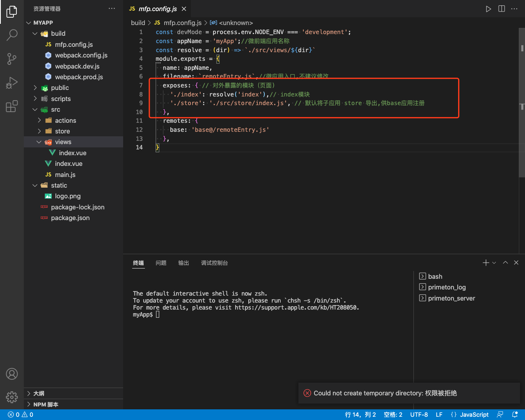Click the Accounts icon
This screenshot has width=525, height=420.
pos(12,374)
